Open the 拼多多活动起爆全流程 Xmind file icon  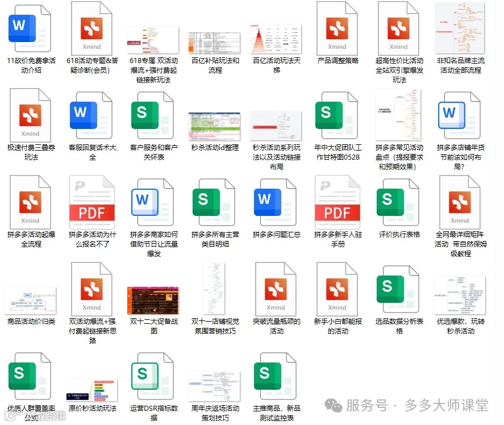point(30,202)
